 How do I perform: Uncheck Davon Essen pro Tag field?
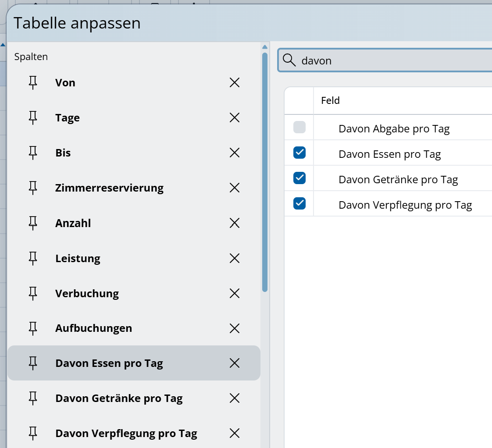pos(299,153)
